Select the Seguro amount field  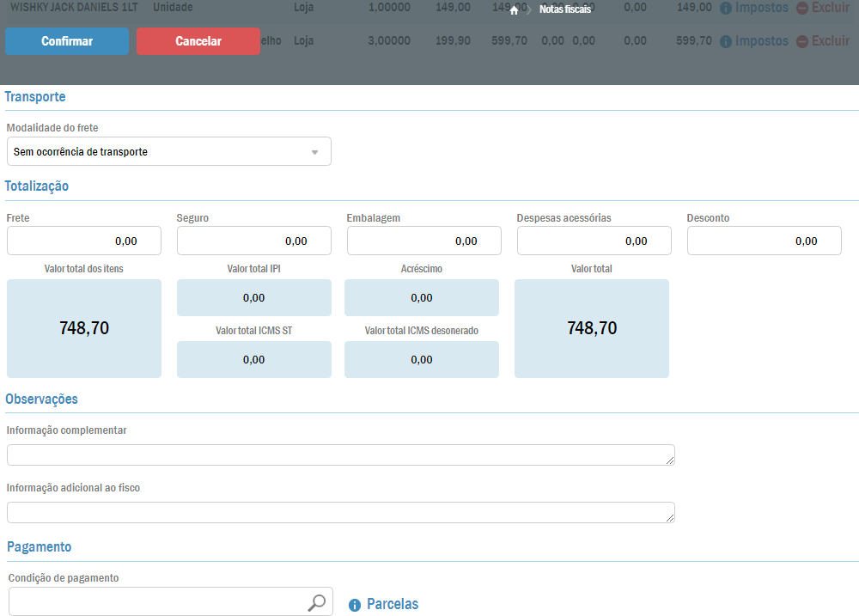(254, 241)
